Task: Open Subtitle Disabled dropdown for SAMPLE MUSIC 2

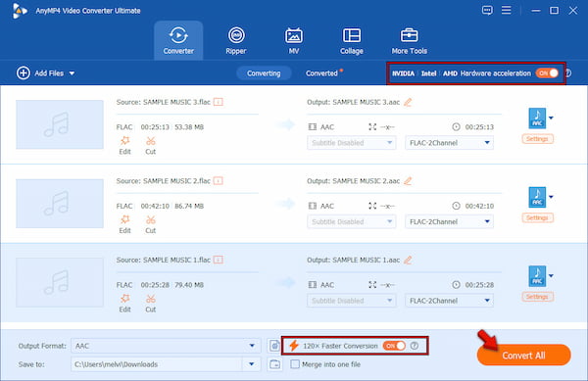Action: pos(352,221)
